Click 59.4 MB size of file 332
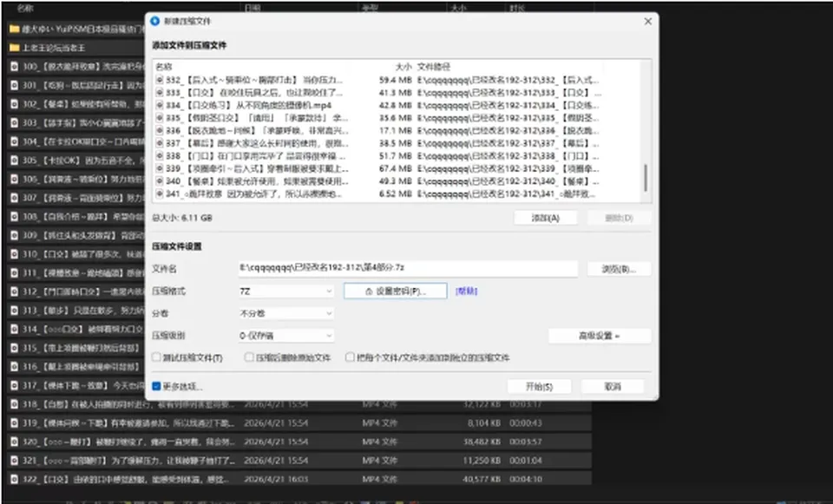The image size is (833, 504). pos(396,80)
